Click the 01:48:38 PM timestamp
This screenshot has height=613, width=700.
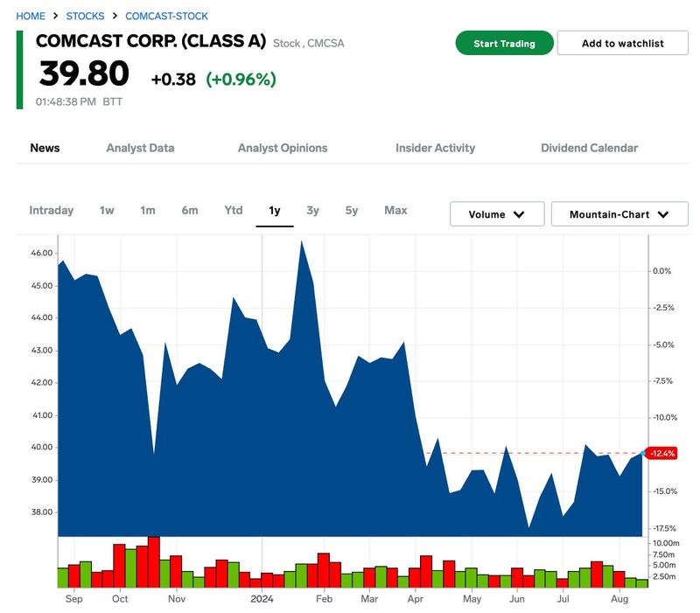pyautogui.click(x=66, y=101)
